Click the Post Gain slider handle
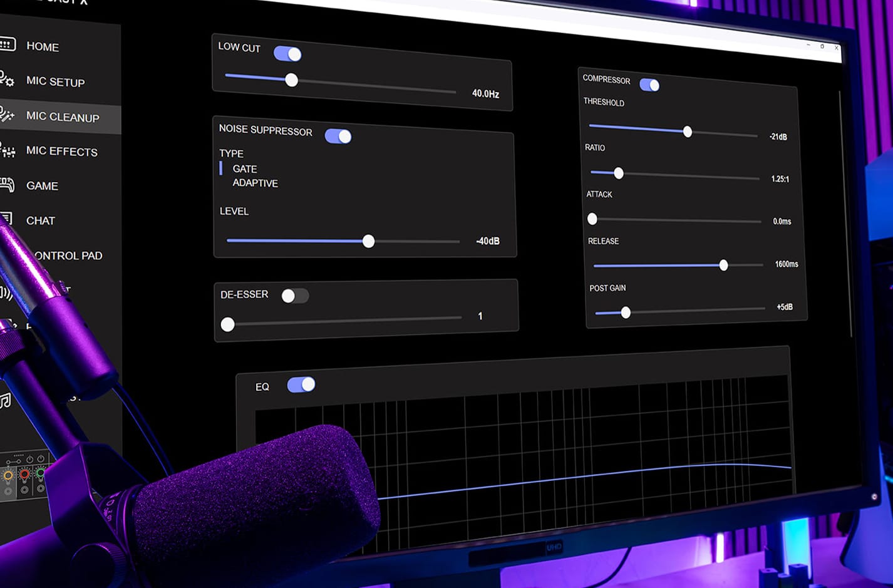893x588 pixels. (x=626, y=312)
